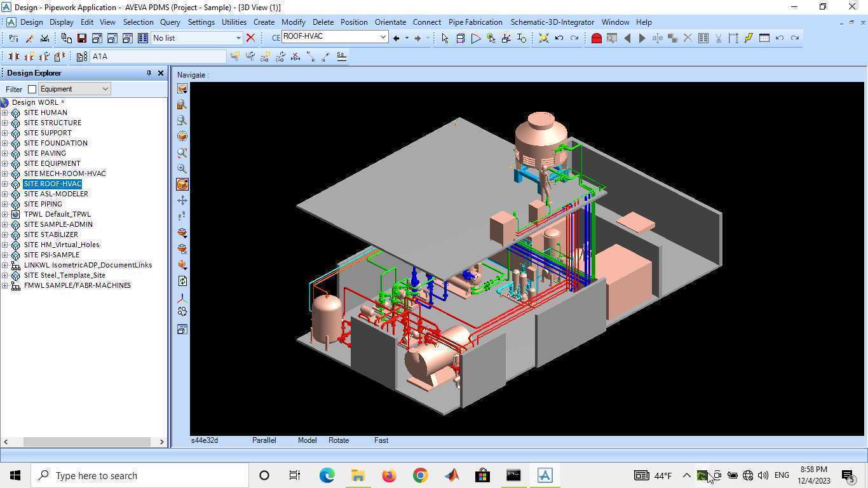Click the walk footsteps icon in 3D view toolbar
This screenshot has height=488, width=868.
click(x=182, y=216)
